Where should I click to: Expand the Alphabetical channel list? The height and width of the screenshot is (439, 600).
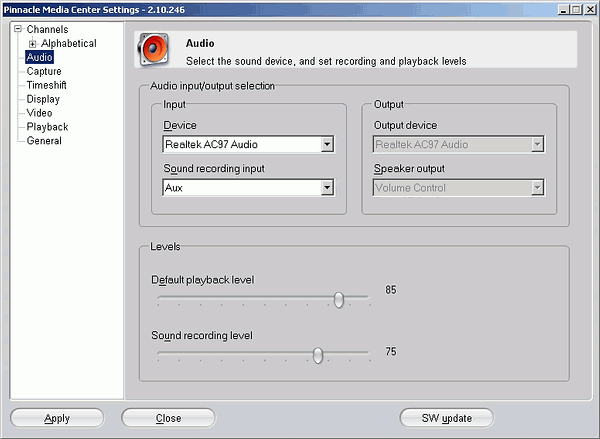[x=33, y=44]
